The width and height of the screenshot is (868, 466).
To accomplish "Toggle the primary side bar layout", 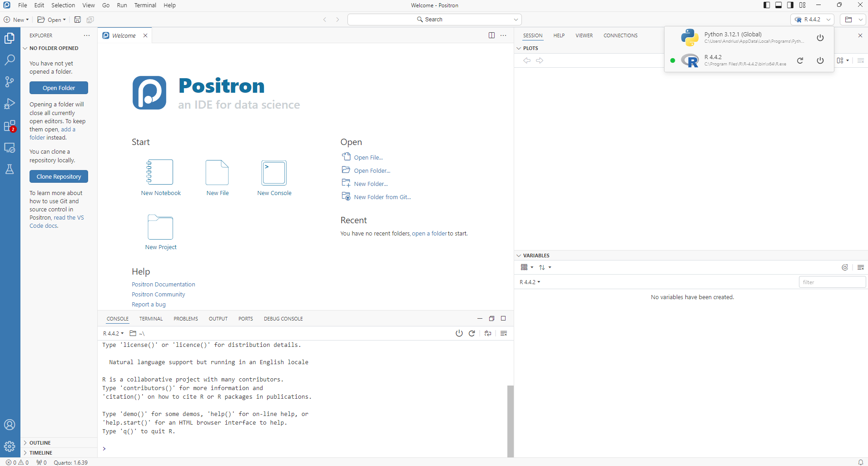I will click(x=767, y=5).
